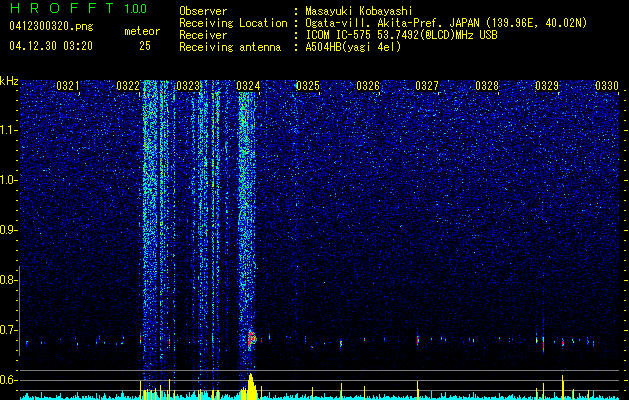Click the 0.7 kHz axis tick label
The height and width of the screenshot is (400, 629).
(8, 330)
